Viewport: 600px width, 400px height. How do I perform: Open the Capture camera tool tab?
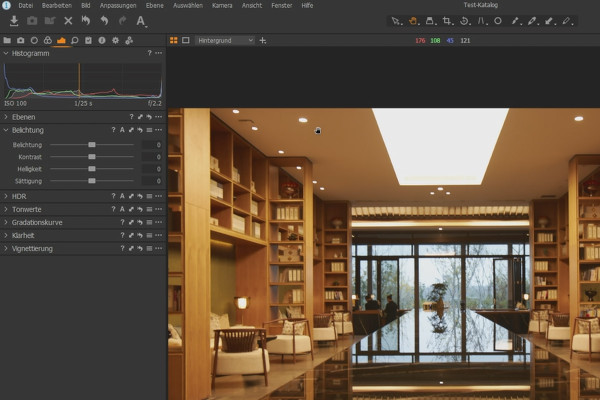coord(21,40)
